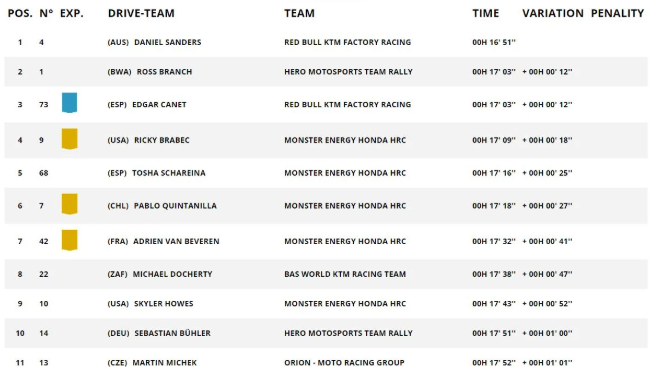
Task: Select rider Michael Docherty
Action: tap(172, 274)
